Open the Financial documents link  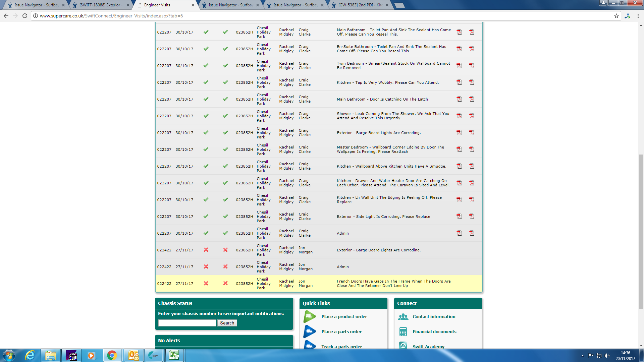[434, 331]
